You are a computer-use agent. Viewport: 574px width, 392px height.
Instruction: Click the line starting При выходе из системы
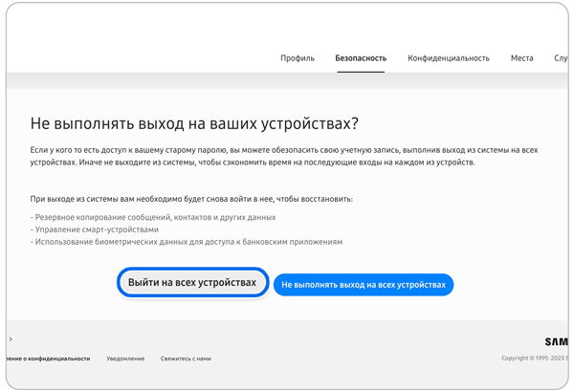[x=191, y=199]
